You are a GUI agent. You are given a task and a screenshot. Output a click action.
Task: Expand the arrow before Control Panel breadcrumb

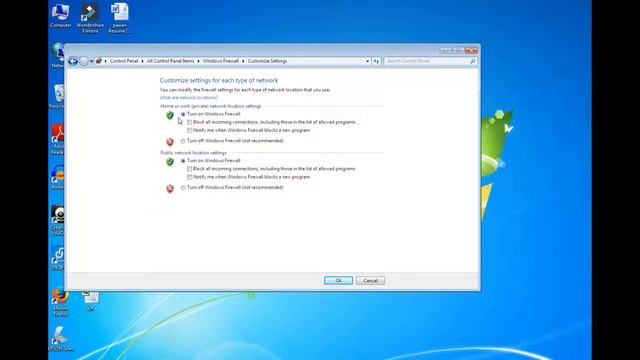point(105,61)
